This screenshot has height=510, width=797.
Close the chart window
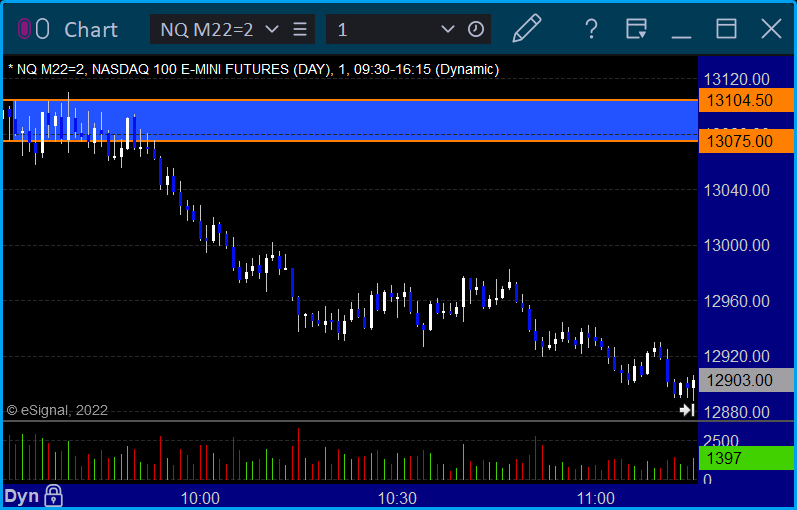click(x=771, y=29)
